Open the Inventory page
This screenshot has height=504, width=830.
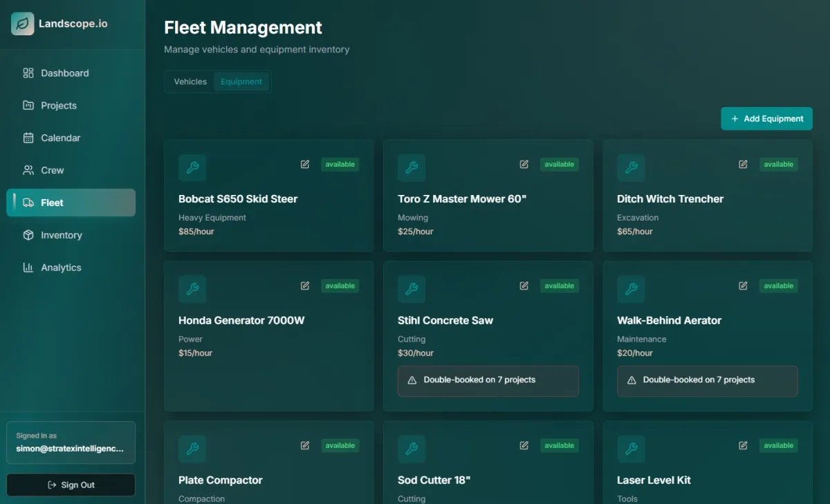pyautogui.click(x=61, y=235)
